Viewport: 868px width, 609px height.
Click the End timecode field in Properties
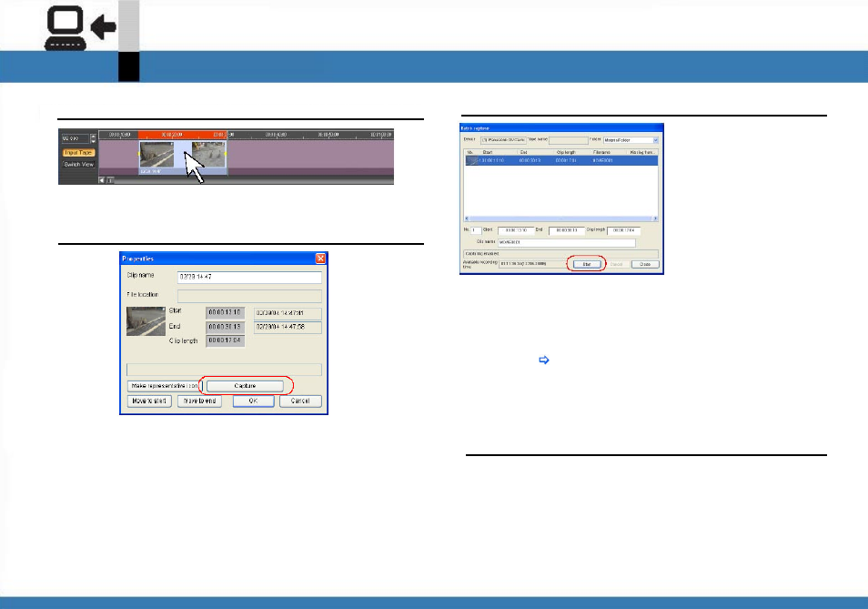pyautogui.click(x=226, y=327)
